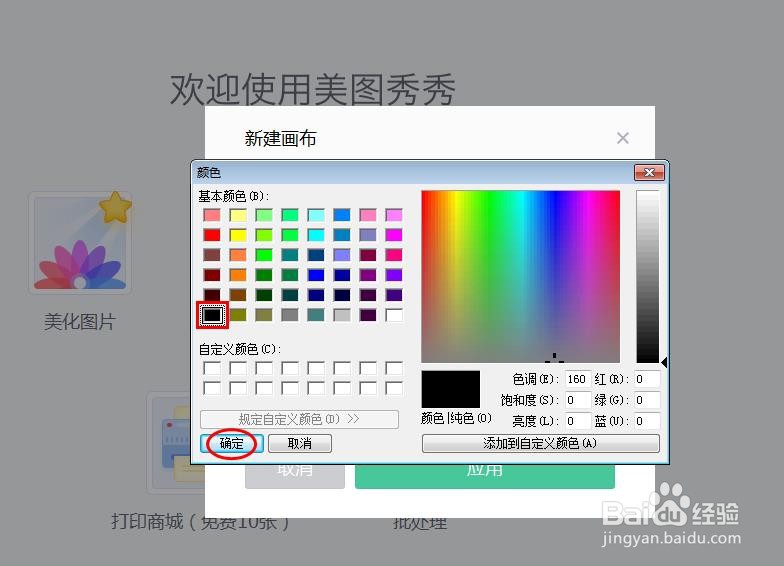The height and width of the screenshot is (566, 784).
Task: Pick the pure red basic swatch
Action: click(x=212, y=235)
